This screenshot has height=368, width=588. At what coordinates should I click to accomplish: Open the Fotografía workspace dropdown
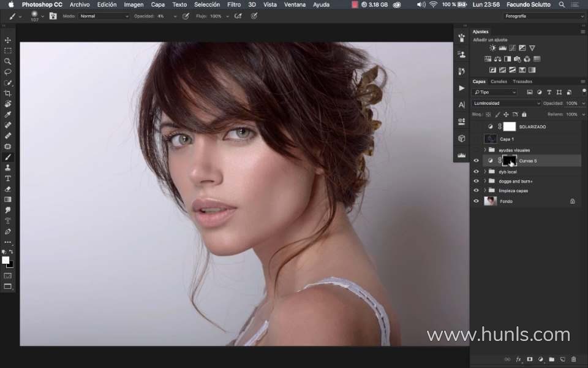pyautogui.click(x=543, y=16)
